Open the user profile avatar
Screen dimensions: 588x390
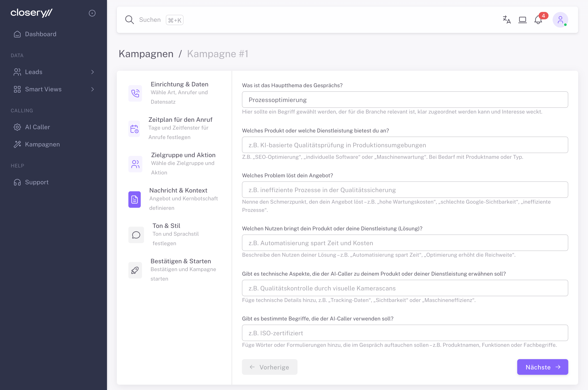click(x=560, y=20)
